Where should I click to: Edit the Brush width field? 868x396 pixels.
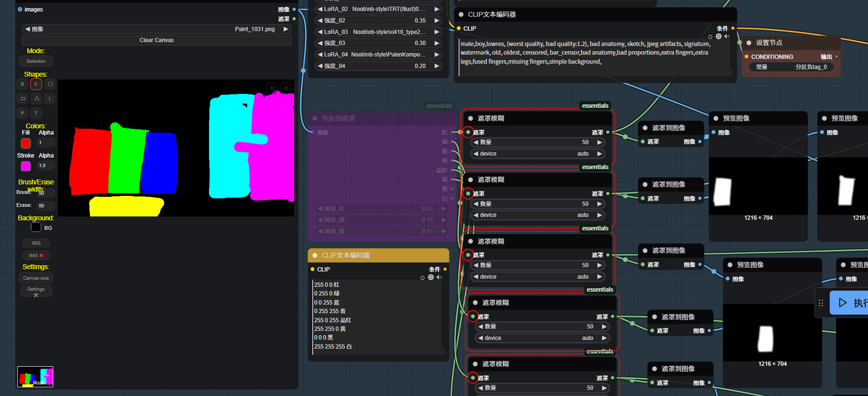pyautogui.click(x=46, y=193)
